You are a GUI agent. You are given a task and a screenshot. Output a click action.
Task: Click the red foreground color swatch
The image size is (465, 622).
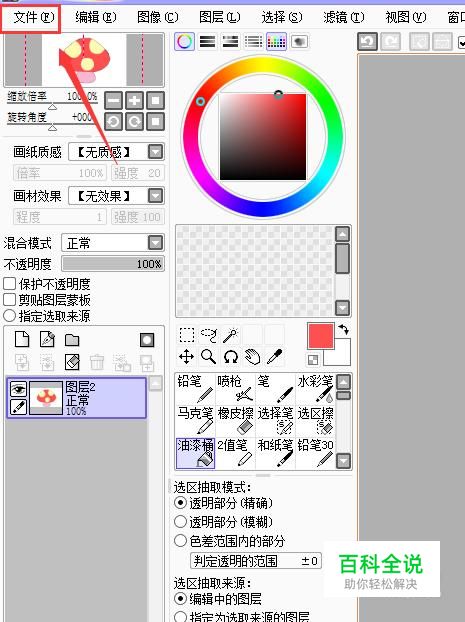point(321,336)
